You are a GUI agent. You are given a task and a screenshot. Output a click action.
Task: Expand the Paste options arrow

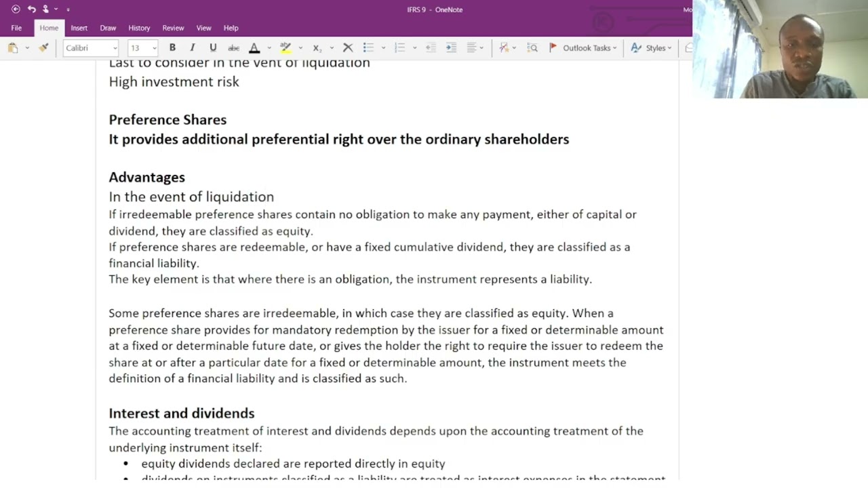pyautogui.click(x=27, y=48)
